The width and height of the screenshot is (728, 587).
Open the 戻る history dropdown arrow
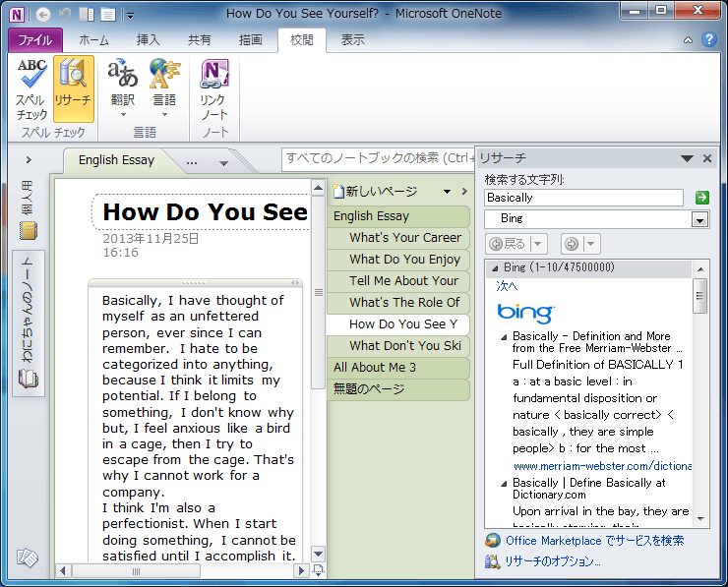tap(538, 244)
